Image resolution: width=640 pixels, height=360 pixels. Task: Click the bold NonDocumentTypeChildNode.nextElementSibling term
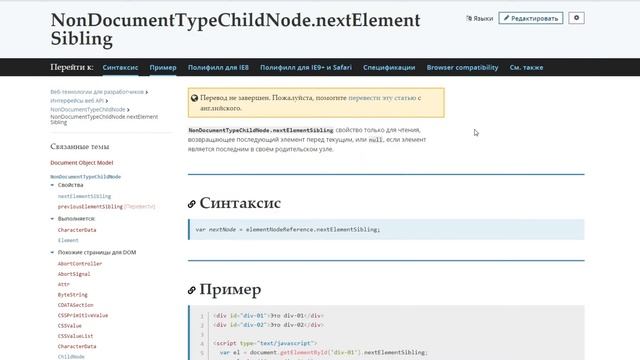tap(261, 130)
